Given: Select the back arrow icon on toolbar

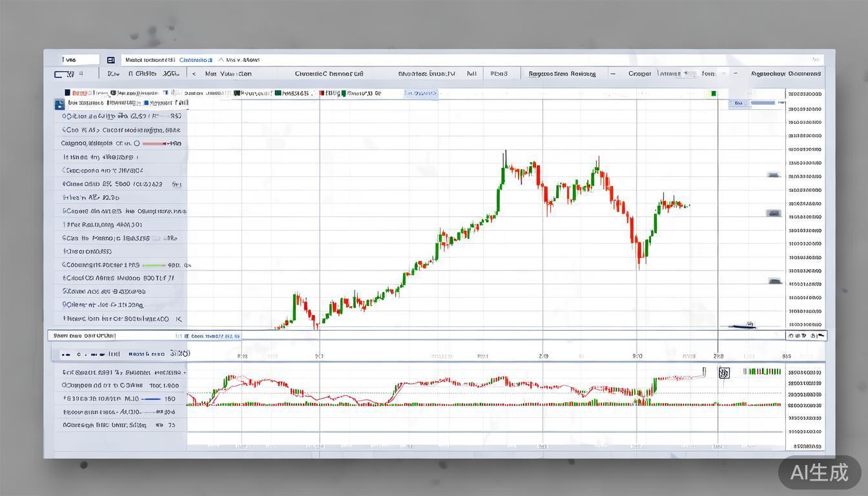Looking at the screenshot, I should (x=193, y=73).
